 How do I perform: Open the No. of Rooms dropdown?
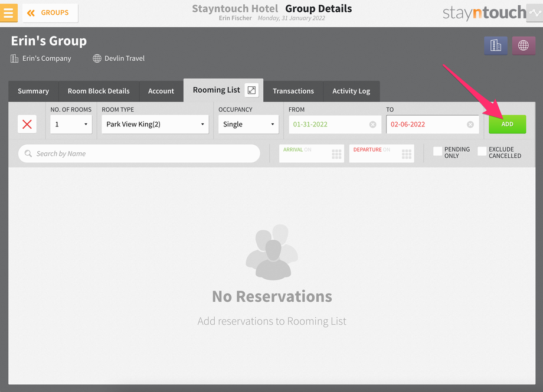[x=71, y=125]
